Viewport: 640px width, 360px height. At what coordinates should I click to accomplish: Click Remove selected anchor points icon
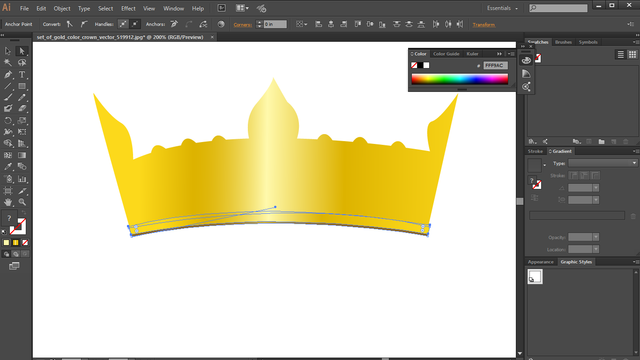tap(174, 24)
